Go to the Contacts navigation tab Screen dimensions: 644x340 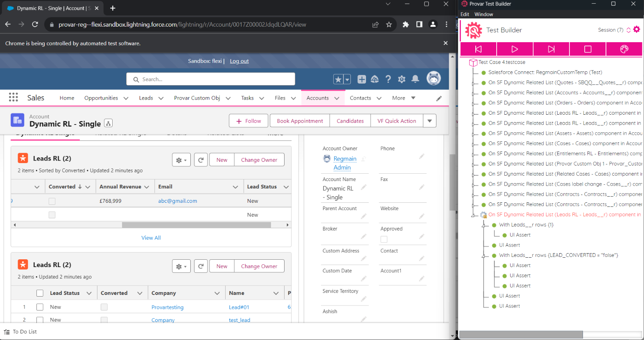tap(360, 98)
